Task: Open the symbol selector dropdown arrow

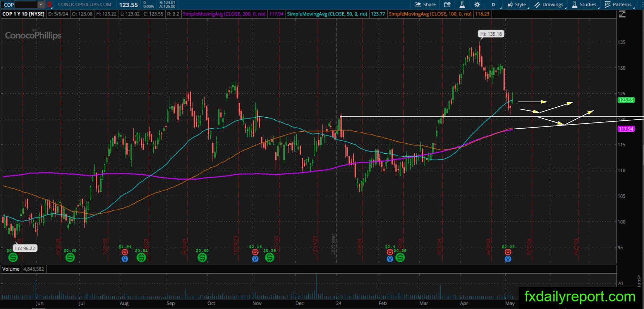Action: [41, 5]
